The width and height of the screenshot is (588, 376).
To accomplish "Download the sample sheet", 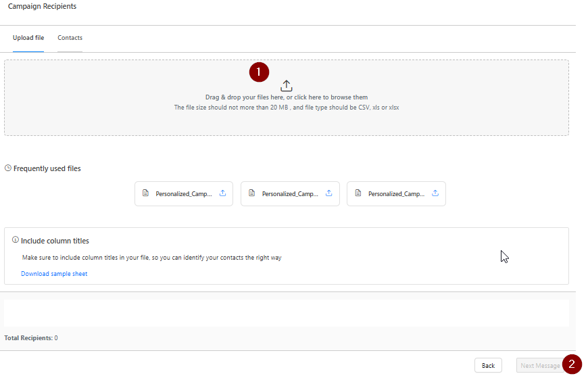I will 54,274.
